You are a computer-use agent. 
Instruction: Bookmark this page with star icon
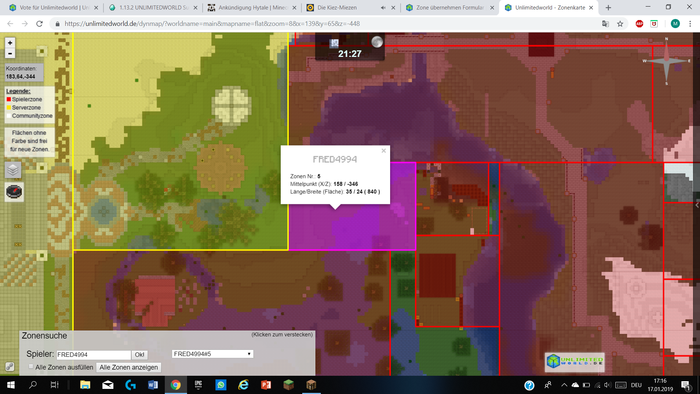(x=620, y=24)
